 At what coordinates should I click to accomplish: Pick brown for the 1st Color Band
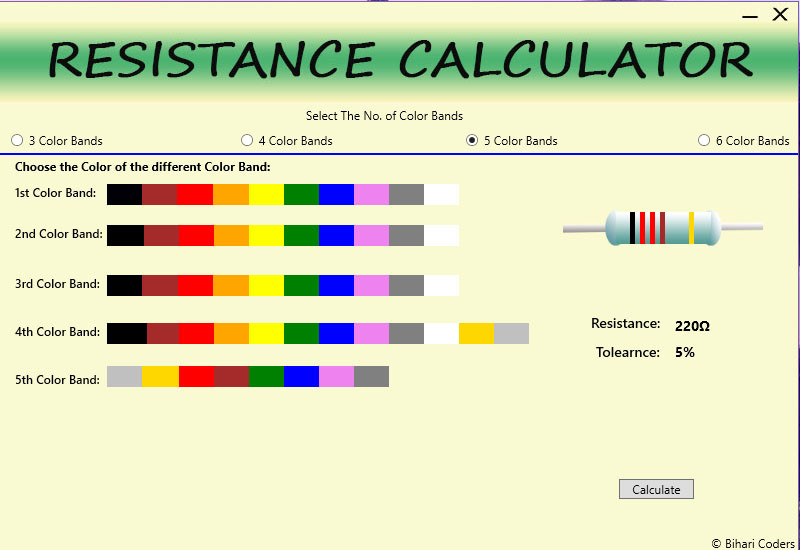(x=160, y=194)
